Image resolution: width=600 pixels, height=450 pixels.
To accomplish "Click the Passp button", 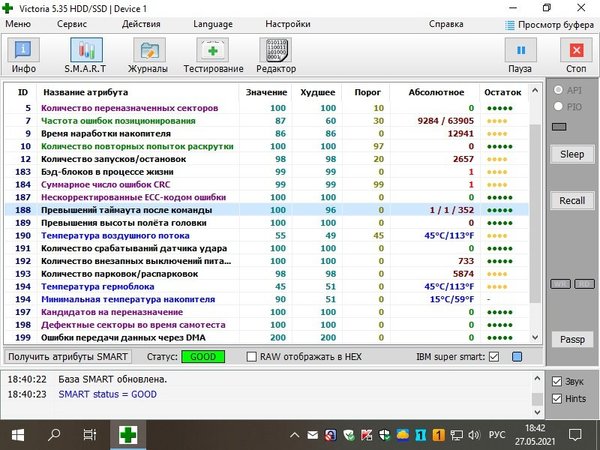I will [x=571, y=339].
